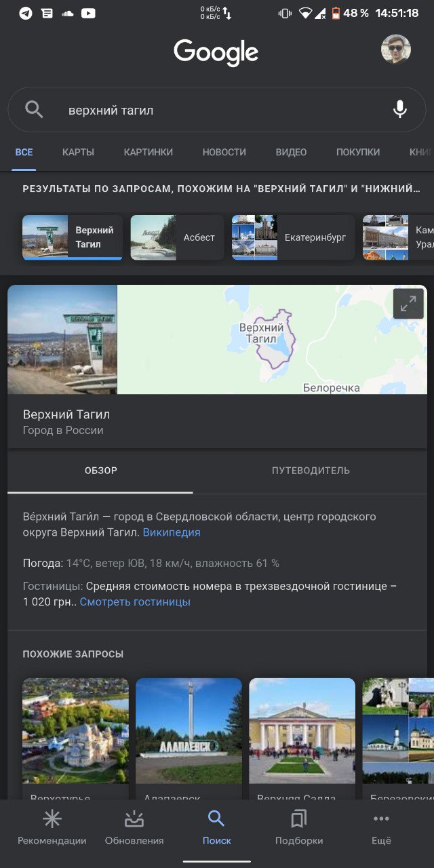Open the Верхотурье related search card
The image size is (434, 868).
(x=75, y=739)
